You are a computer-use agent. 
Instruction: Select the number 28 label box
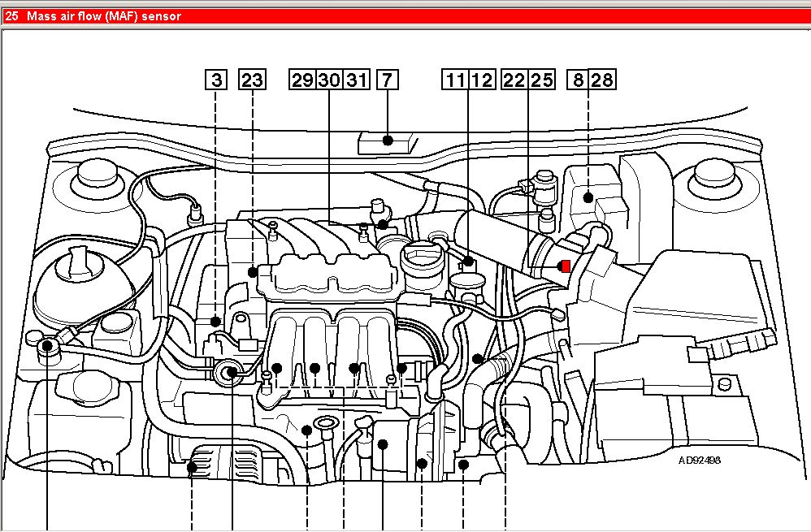[x=602, y=80]
